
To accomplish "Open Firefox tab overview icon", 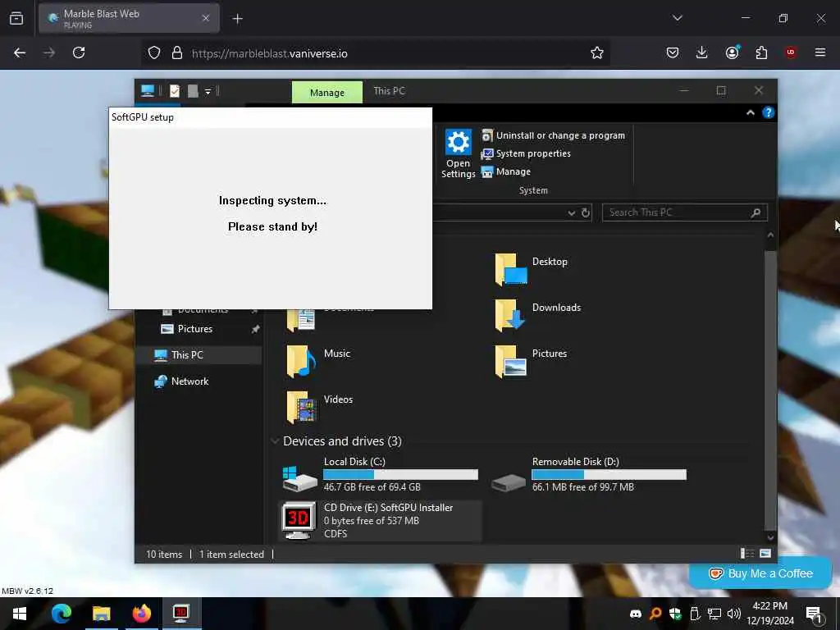I will (16, 19).
